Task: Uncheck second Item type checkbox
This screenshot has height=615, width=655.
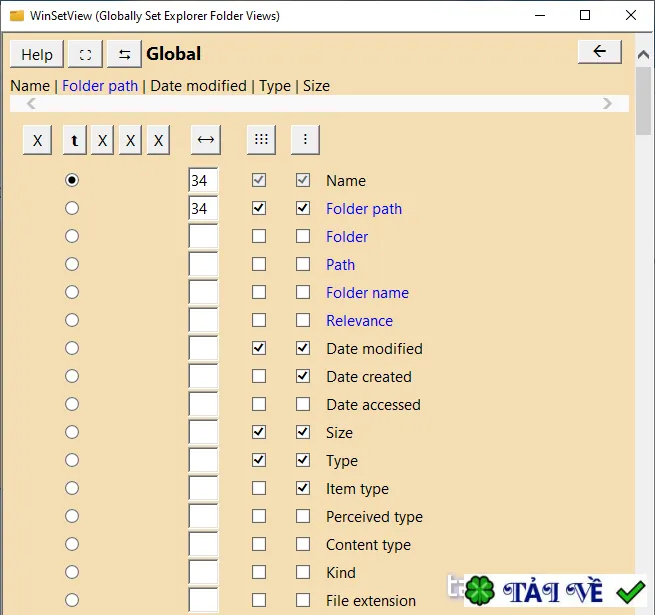Action: click(303, 488)
